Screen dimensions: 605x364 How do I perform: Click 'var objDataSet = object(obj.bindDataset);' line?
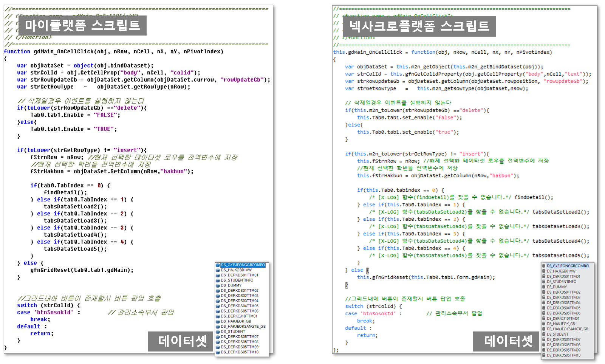point(85,65)
